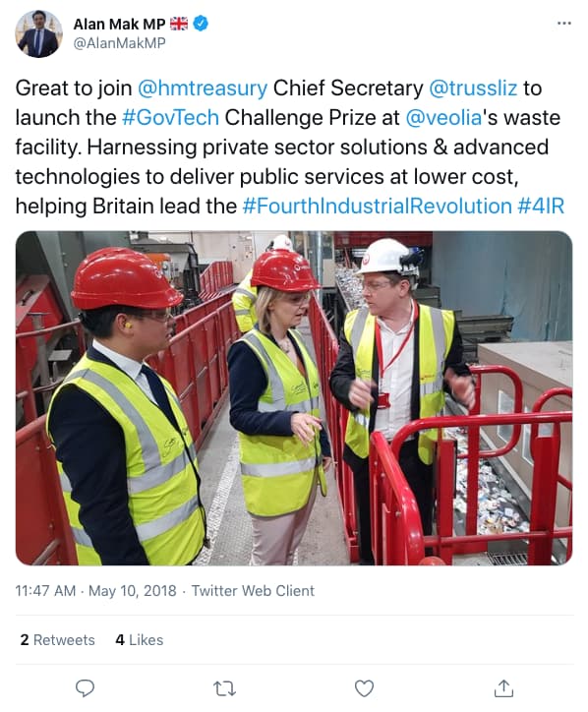Click the #4IR hashtag

pyautogui.click(x=541, y=207)
